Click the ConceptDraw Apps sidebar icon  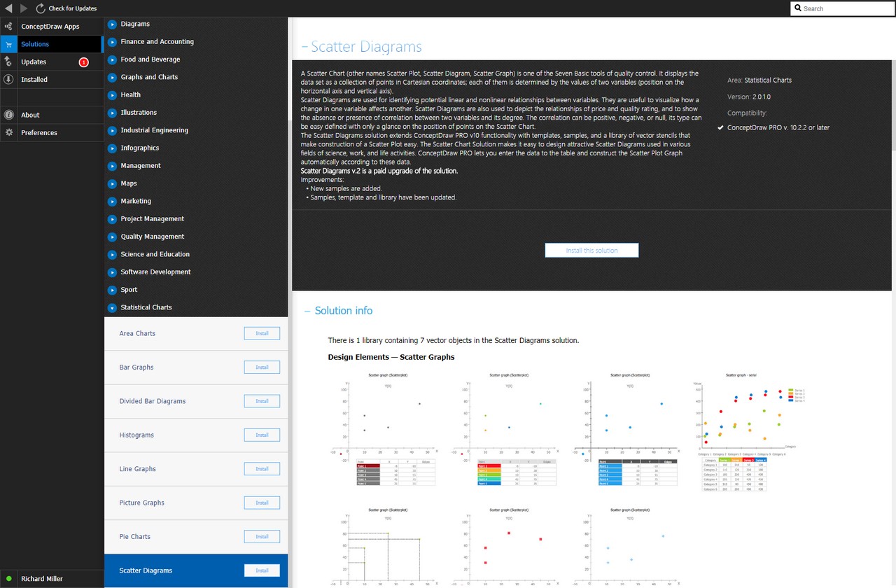click(x=8, y=27)
